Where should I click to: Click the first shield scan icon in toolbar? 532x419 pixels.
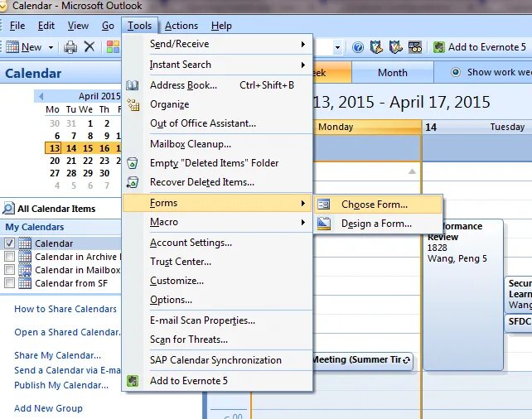376,47
